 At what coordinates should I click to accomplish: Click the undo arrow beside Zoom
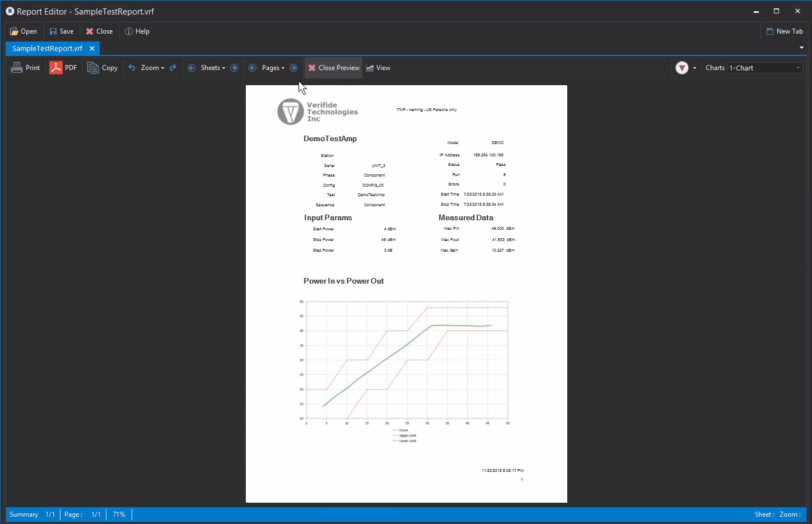pos(131,67)
